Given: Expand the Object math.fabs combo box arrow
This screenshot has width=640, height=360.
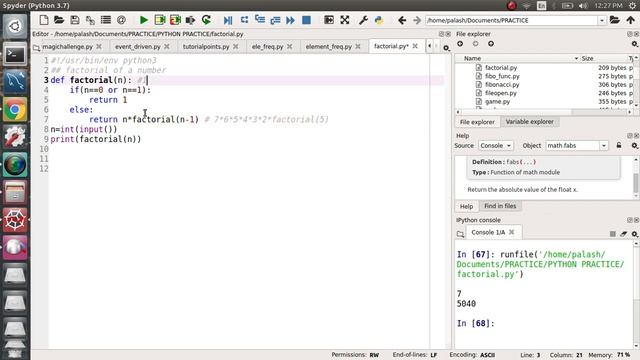Looking at the screenshot, I should click(x=603, y=146).
